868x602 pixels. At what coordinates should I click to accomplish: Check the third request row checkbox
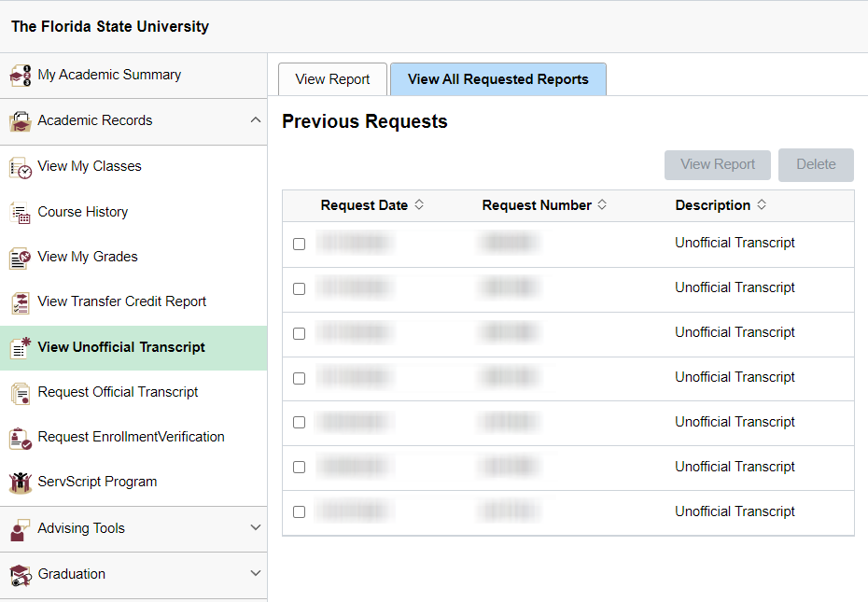(299, 333)
